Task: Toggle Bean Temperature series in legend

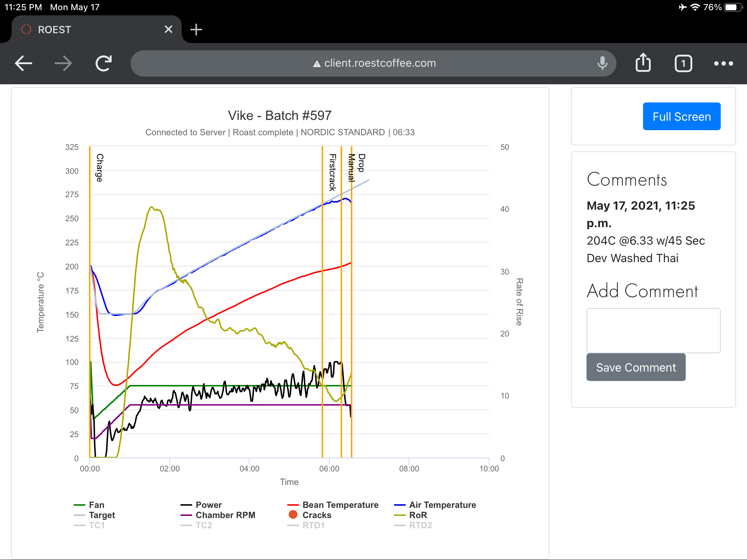Action: [333, 505]
